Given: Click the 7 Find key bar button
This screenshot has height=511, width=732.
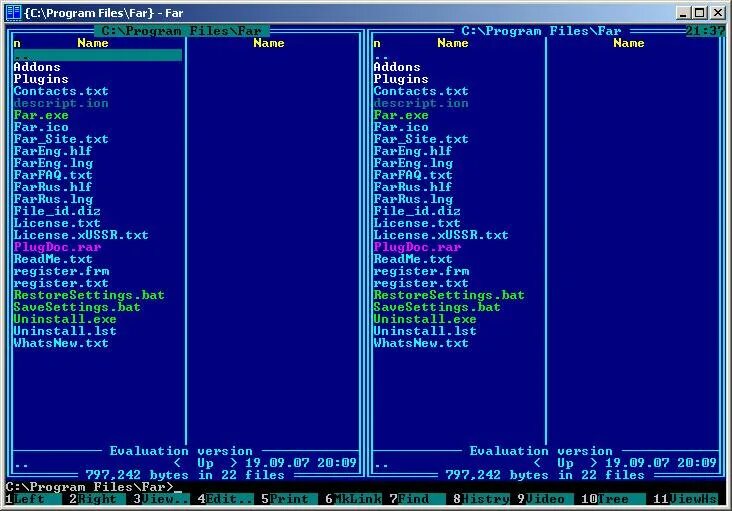Looking at the screenshot, I should pos(417,499).
